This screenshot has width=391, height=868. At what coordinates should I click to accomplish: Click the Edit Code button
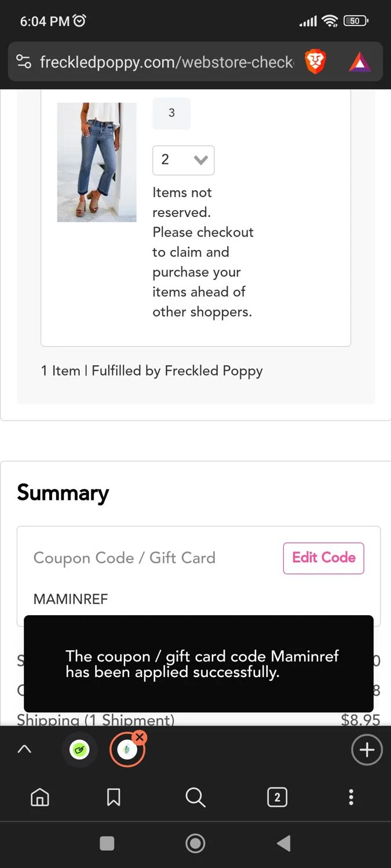point(323,558)
